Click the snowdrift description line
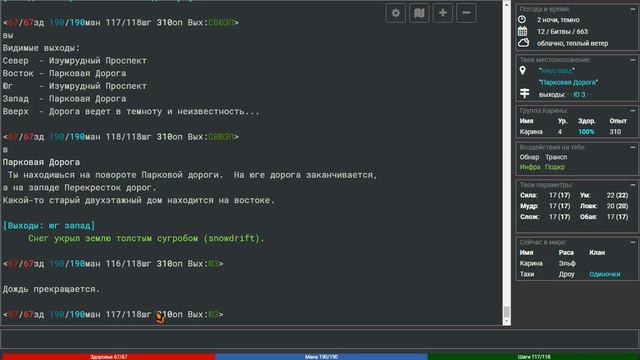This screenshot has height=360, width=640. click(x=146, y=238)
